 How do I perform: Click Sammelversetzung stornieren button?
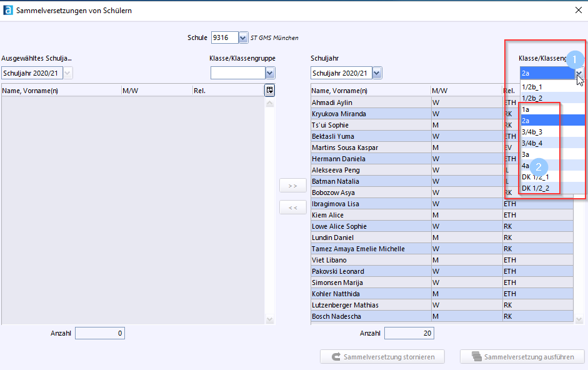[382, 356]
